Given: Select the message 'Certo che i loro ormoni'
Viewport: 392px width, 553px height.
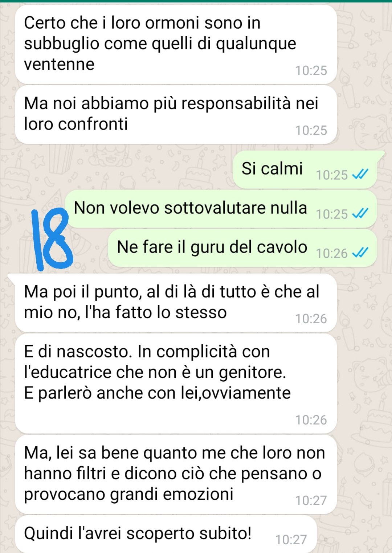Looking at the screenshot, I should [x=176, y=44].
